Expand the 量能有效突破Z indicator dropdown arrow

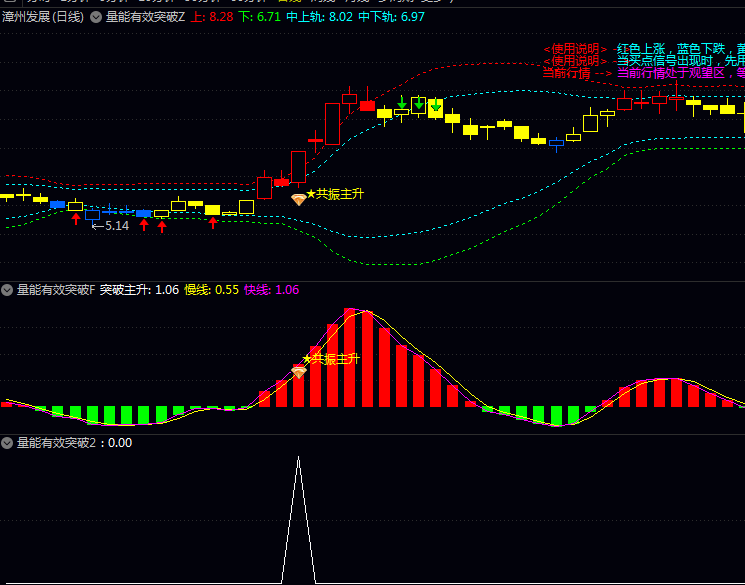coord(96,17)
